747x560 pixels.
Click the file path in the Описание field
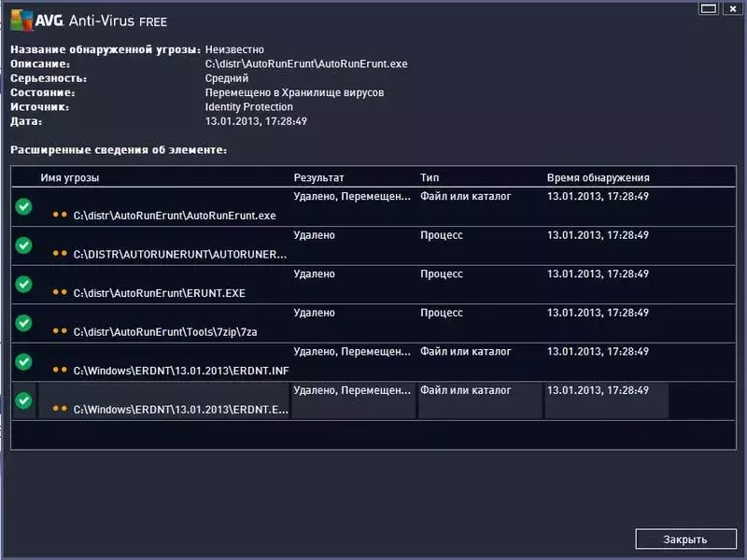(306, 63)
